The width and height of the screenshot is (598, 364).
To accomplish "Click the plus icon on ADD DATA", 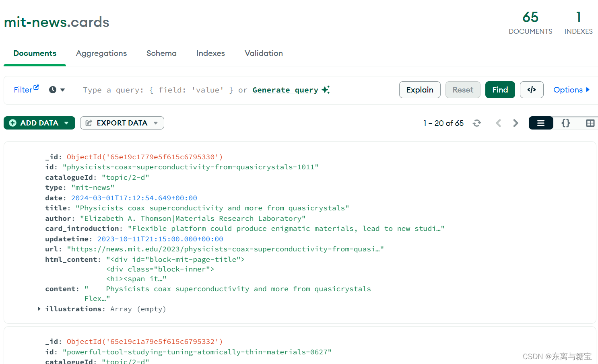I will 13,123.
